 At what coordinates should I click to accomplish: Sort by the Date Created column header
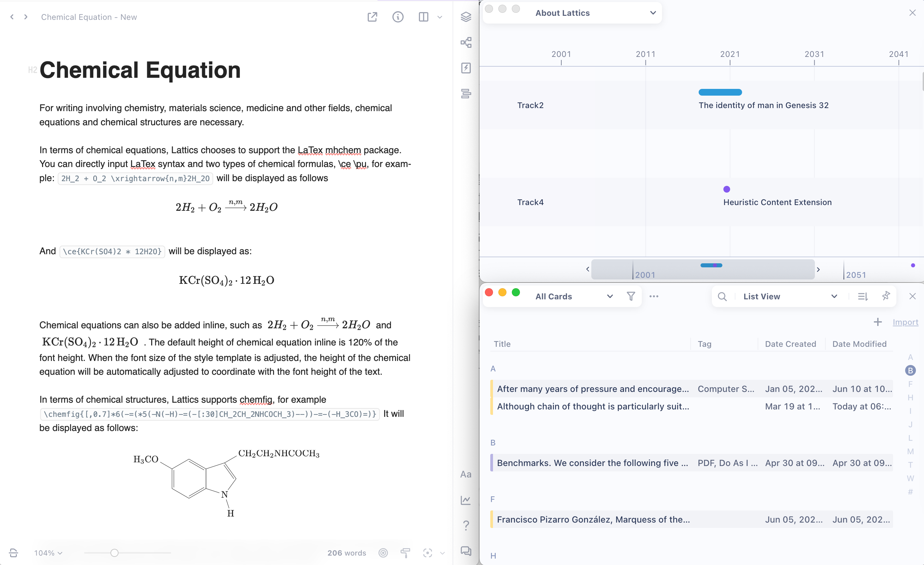791,344
